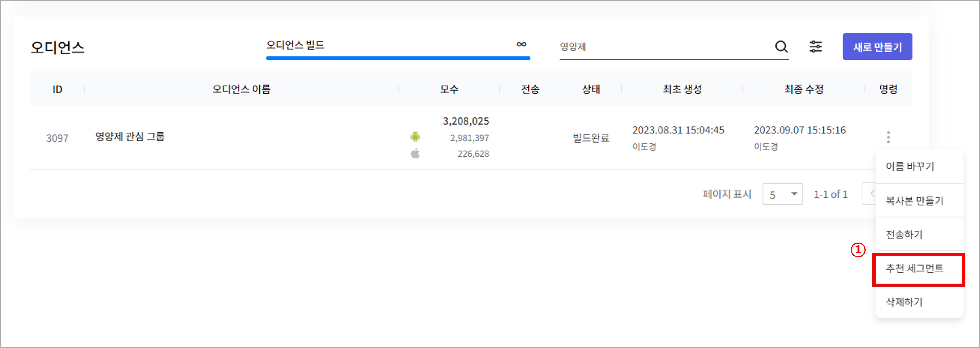Viewport: 980px width, 348px height.
Task: Click the 최종 수정 column header
Action: (803, 89)
